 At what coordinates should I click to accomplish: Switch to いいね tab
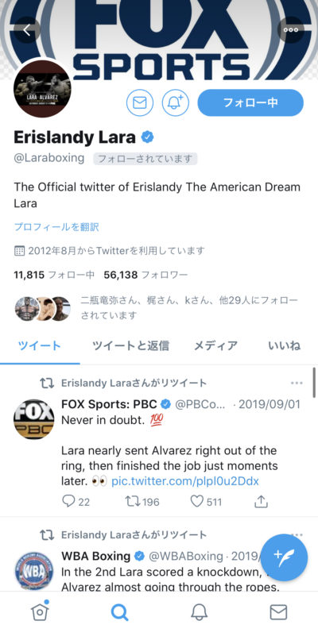(285, 345)
